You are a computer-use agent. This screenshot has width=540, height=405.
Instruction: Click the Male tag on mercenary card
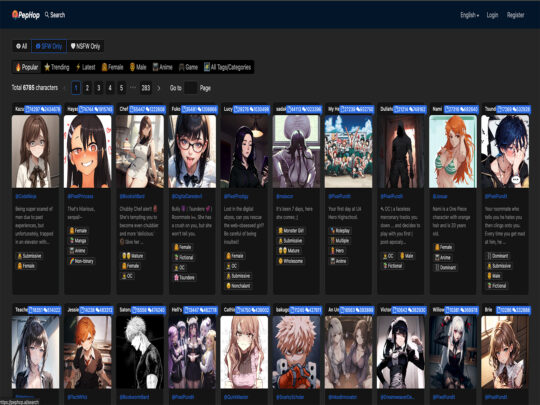pyautogui.click(x=407, y=256)
